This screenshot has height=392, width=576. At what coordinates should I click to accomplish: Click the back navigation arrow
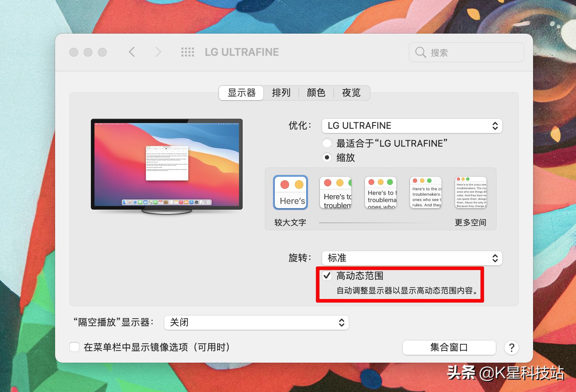click(132, 52)
